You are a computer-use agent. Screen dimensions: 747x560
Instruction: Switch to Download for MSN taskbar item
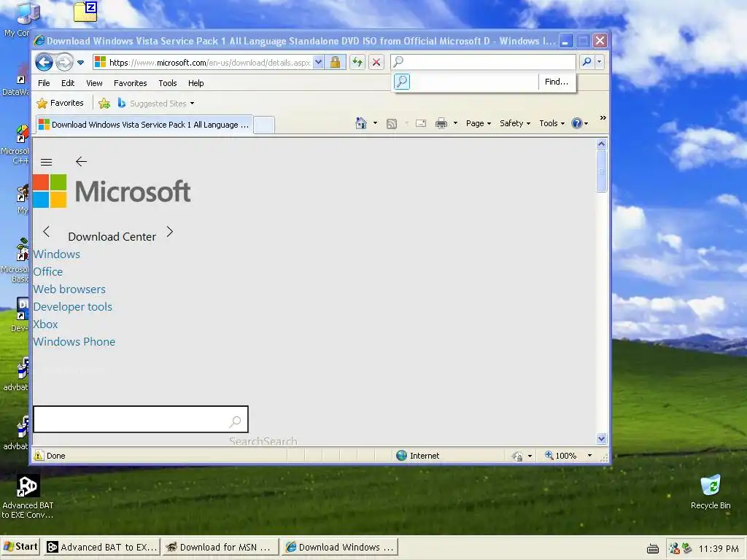tap(220, 547)
